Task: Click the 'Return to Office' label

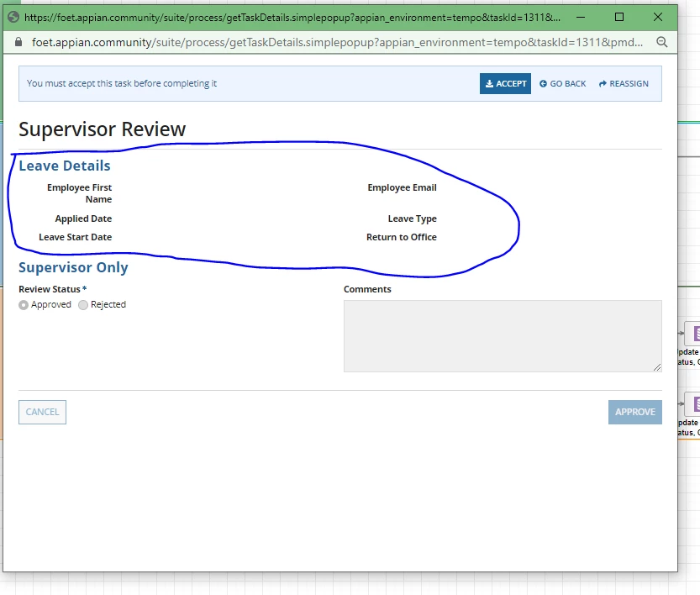Action: click(402, 237)
